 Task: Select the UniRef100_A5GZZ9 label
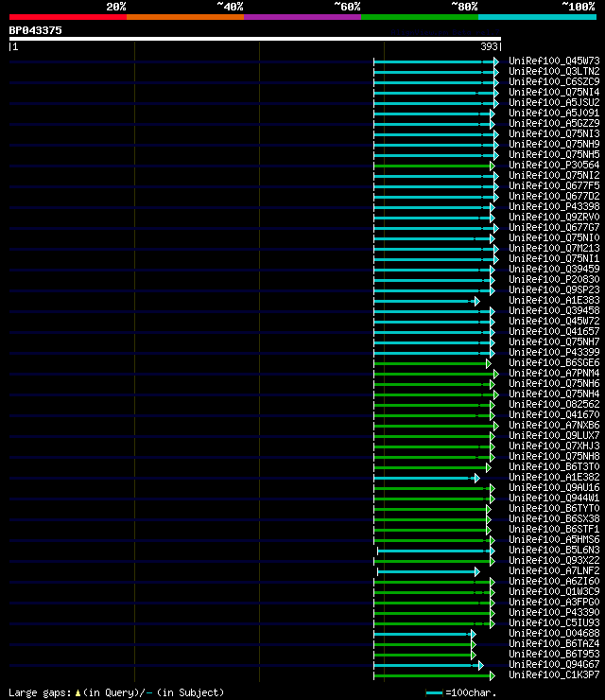click(x=554, y=123)
